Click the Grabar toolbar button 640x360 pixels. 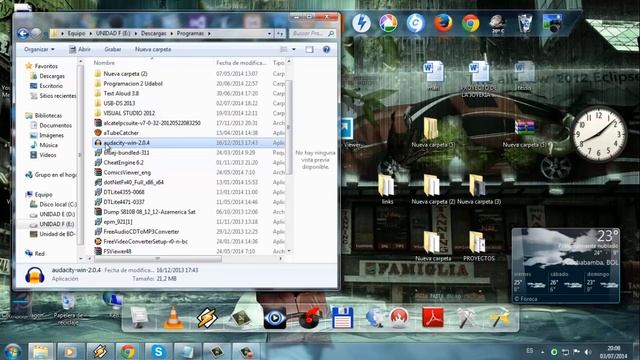(x=113, y=49)
